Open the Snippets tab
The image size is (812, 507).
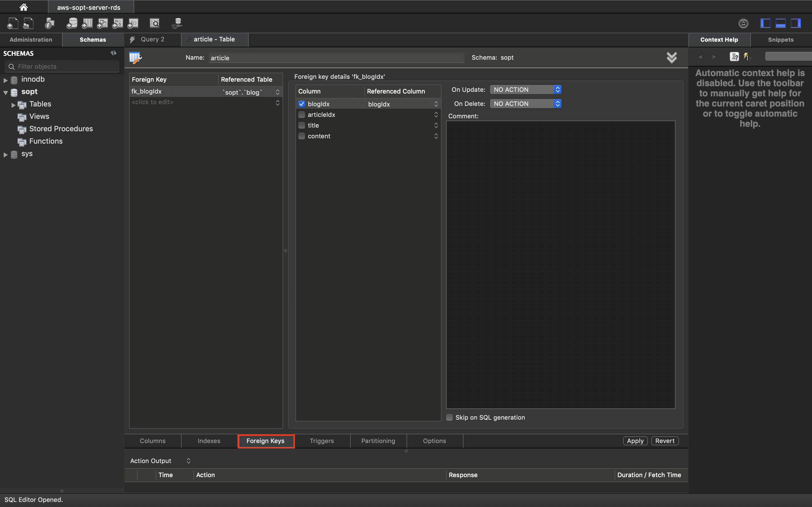pyautogui.click(x=780, y=39)
